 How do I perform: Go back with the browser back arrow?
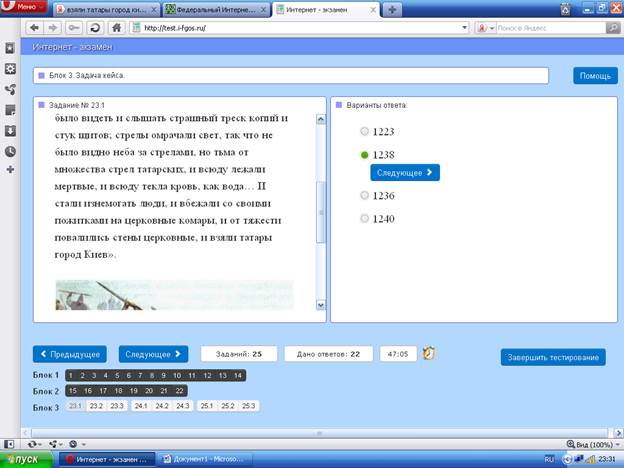pos(35,28)
